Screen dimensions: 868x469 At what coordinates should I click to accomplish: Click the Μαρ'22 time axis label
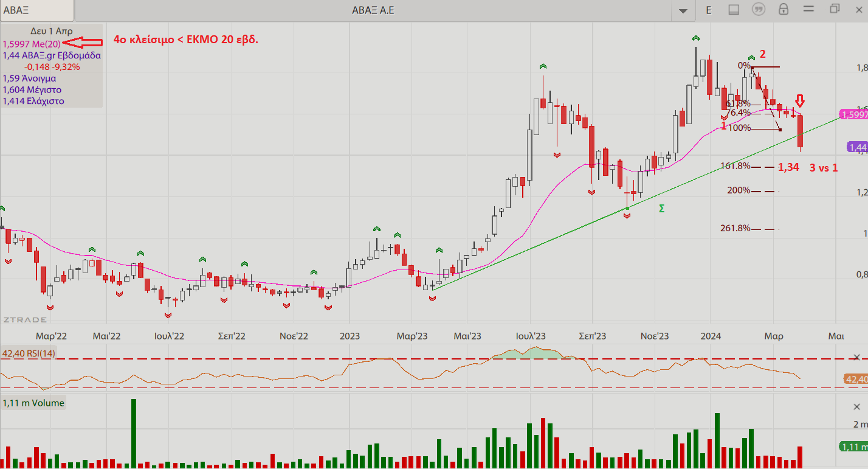51,336
